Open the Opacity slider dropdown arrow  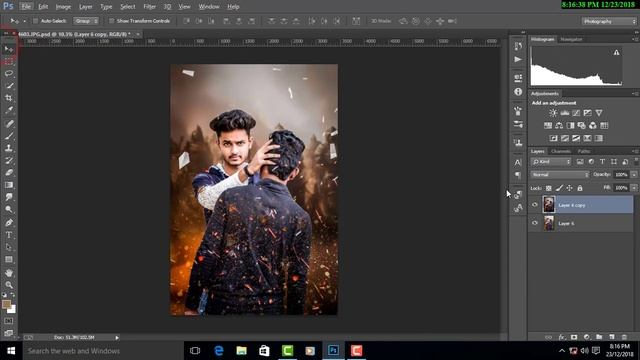pos(634,175)
